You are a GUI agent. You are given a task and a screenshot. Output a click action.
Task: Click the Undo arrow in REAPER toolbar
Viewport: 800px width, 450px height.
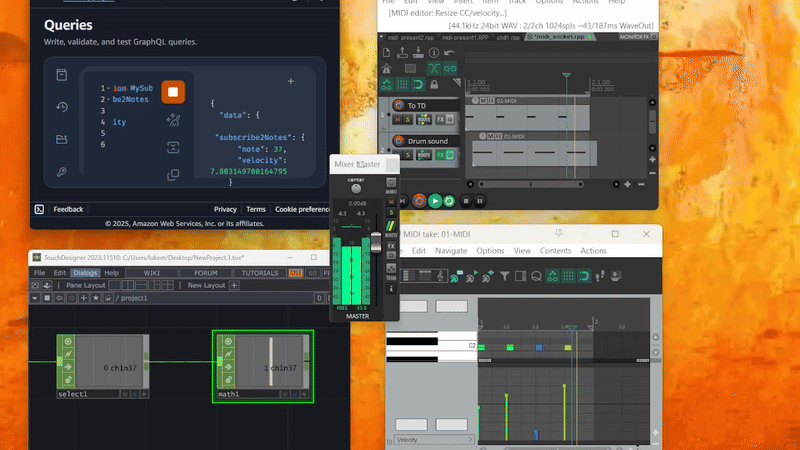coord(449,53)
